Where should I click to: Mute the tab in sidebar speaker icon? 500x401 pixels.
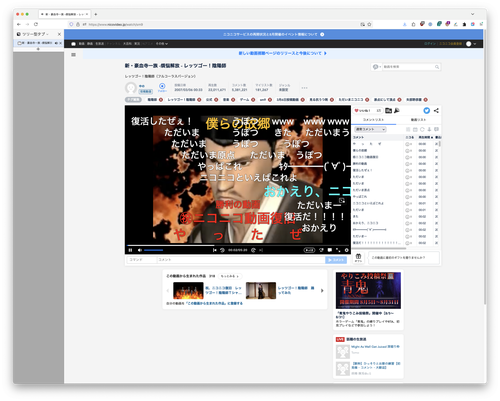click(56, 43)
